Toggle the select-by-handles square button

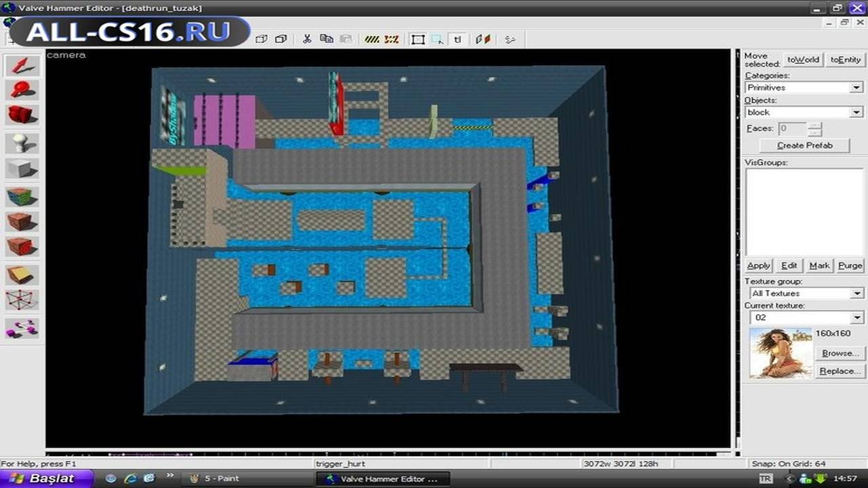pos(418,39)
